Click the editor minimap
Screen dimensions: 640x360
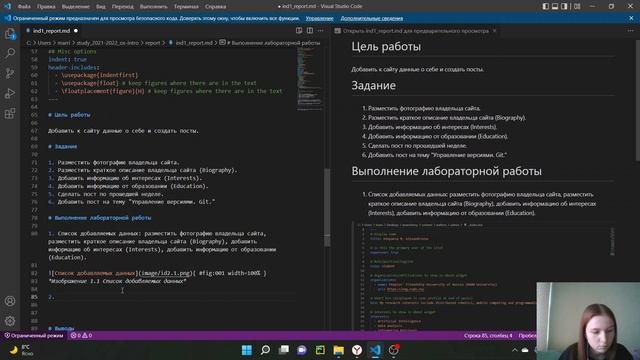pyautogui.click(x=310, y=79)
